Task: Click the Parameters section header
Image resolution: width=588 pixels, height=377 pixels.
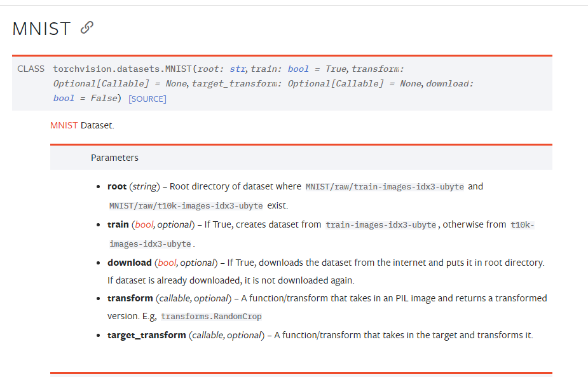Action: tap(114, 158)
